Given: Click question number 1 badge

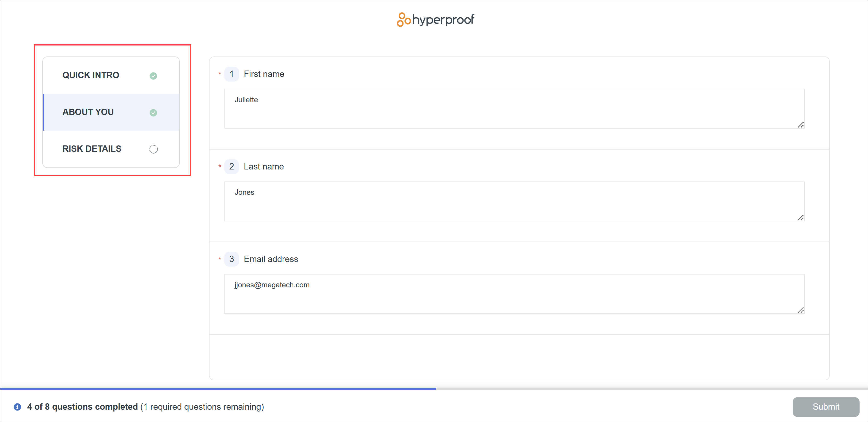Looking at the screenshot, I should pos(232,74).
